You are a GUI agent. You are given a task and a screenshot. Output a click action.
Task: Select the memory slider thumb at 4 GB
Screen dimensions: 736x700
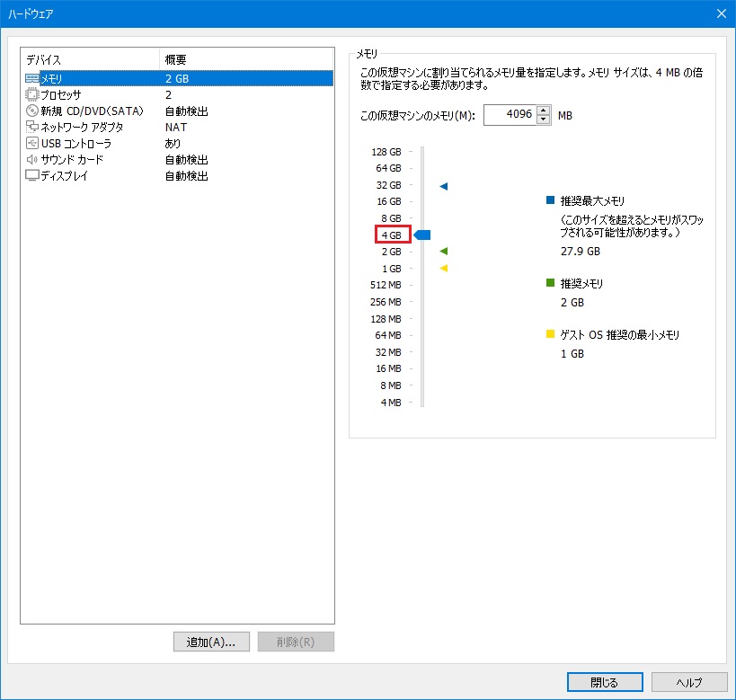coord(422,235)
